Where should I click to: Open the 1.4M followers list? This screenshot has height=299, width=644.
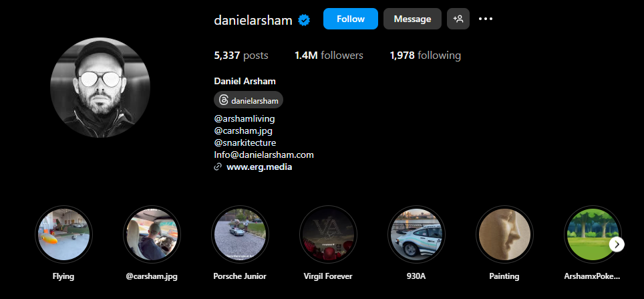pyautogui.click(x=329, y=55)
